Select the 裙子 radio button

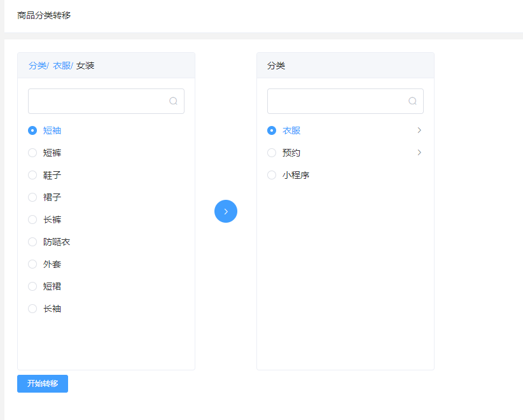pos(32,197)
